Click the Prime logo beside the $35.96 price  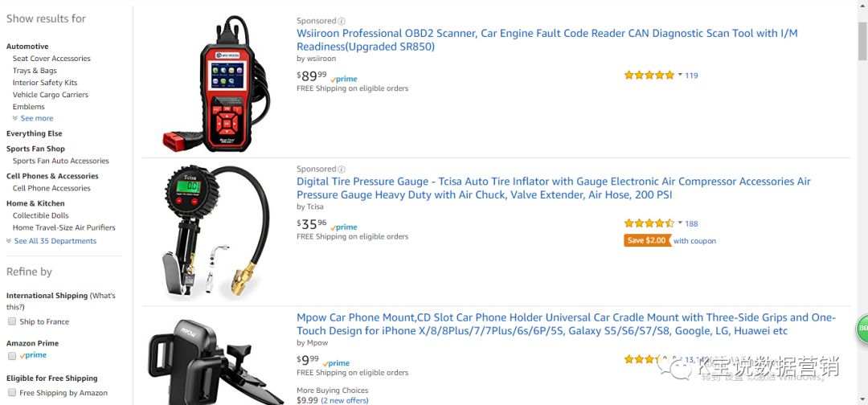point(345,227)
